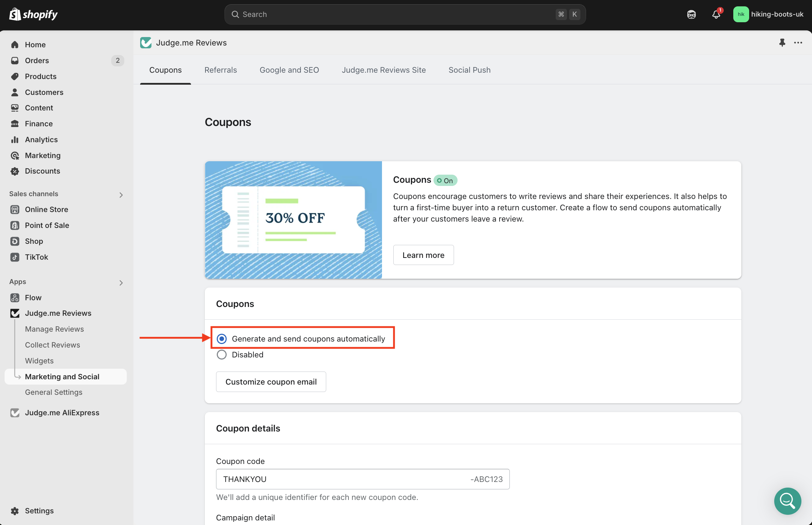This screenshot has width=812, height=525.
Task: Switch to the Google and SEO tab
Action: [289, 70]
